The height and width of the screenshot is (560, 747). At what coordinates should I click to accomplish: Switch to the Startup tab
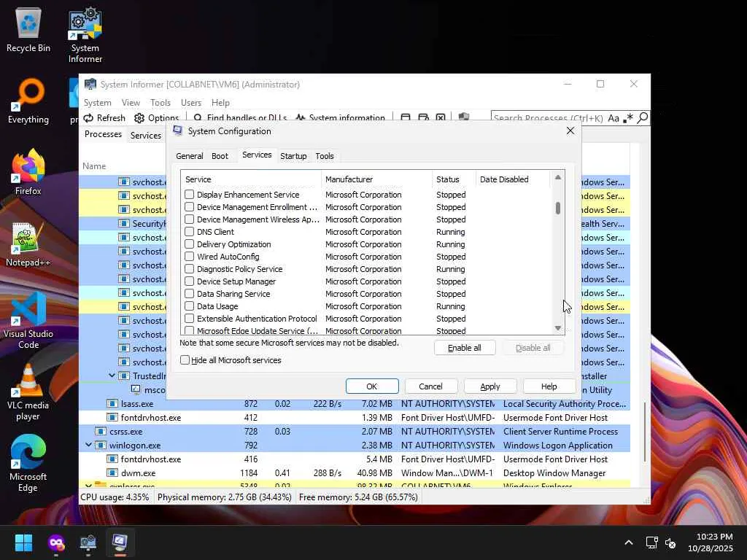(293, 156)
